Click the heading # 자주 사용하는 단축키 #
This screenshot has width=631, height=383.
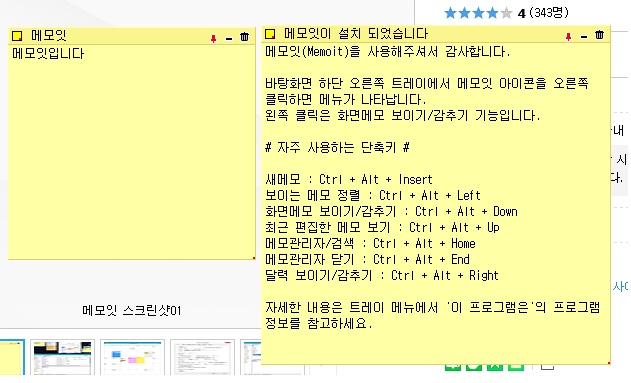337,147
